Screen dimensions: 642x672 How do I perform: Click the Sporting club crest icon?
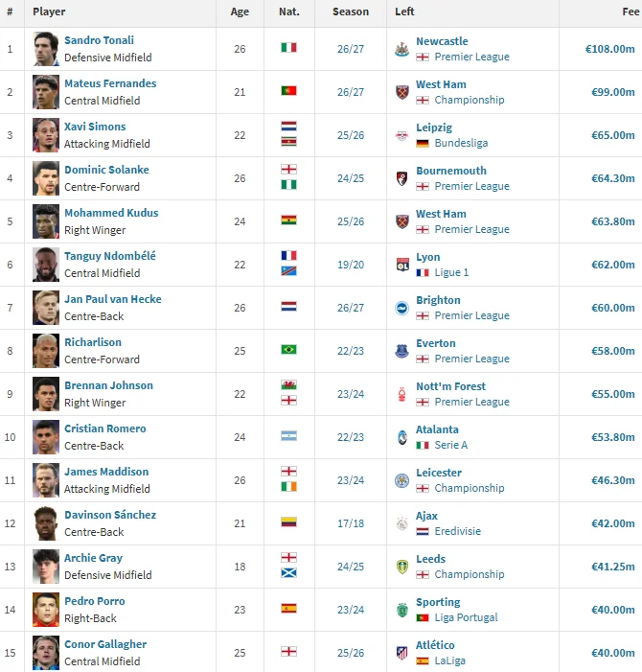[401, 610]
